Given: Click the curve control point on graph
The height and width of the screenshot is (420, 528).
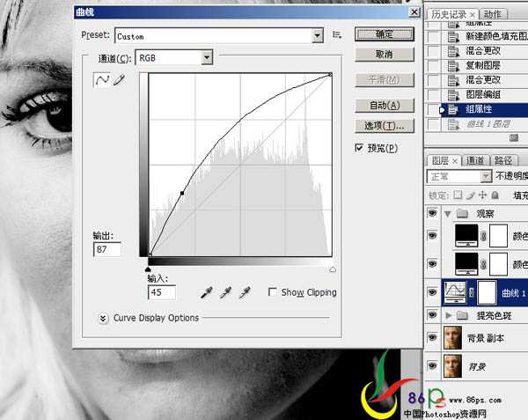Looking at the screenshot, I should (182, 194).
